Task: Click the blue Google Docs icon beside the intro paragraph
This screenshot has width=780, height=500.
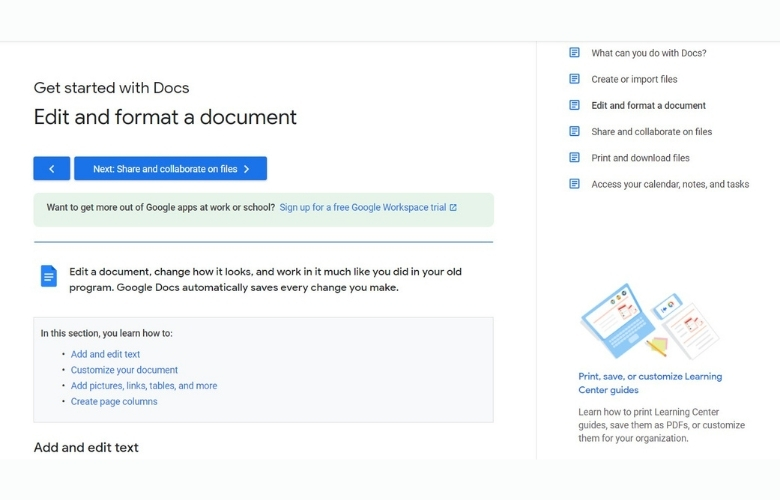Action: click(49, 276)
